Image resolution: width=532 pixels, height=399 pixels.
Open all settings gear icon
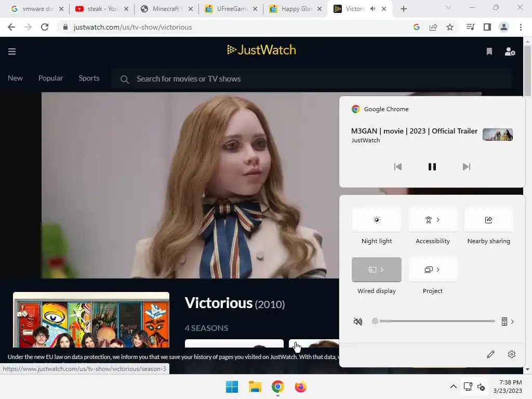[x=512, y=354]
